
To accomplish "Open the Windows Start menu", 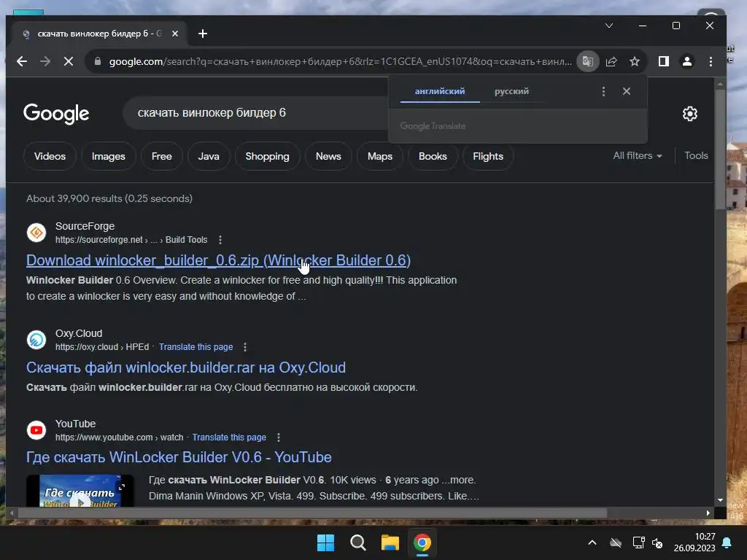I will coord(326,542).
